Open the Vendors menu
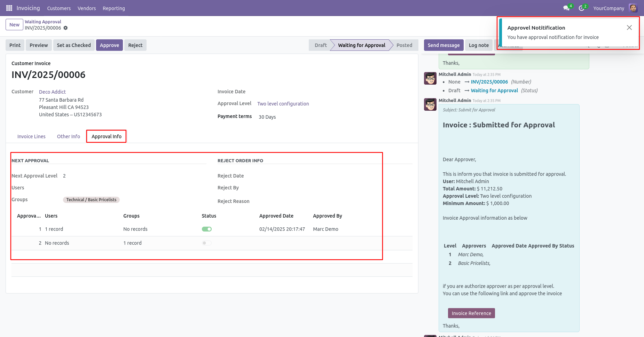The width and height of the screenshot is (644, 337). [87, 8]
